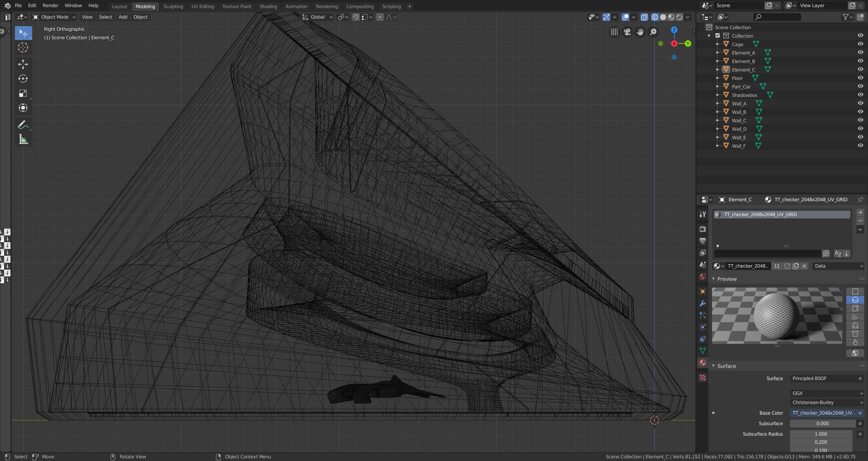Select the 3D Cursor tool
Viewport: 868px width, 461px height.
(x=23, y=48)
